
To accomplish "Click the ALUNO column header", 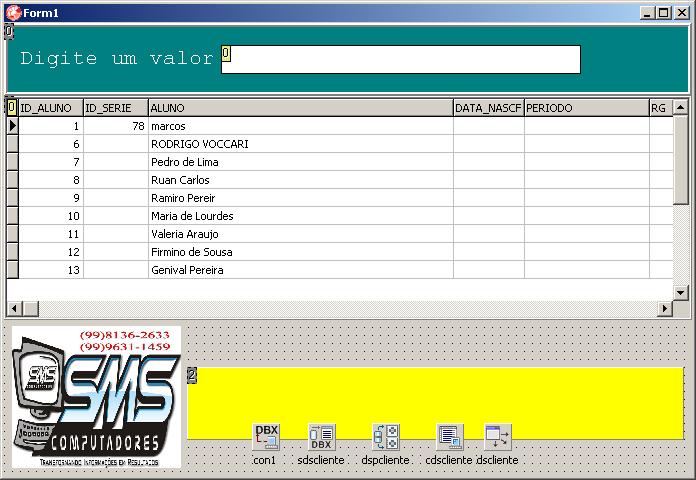I will tap(300, 108).
